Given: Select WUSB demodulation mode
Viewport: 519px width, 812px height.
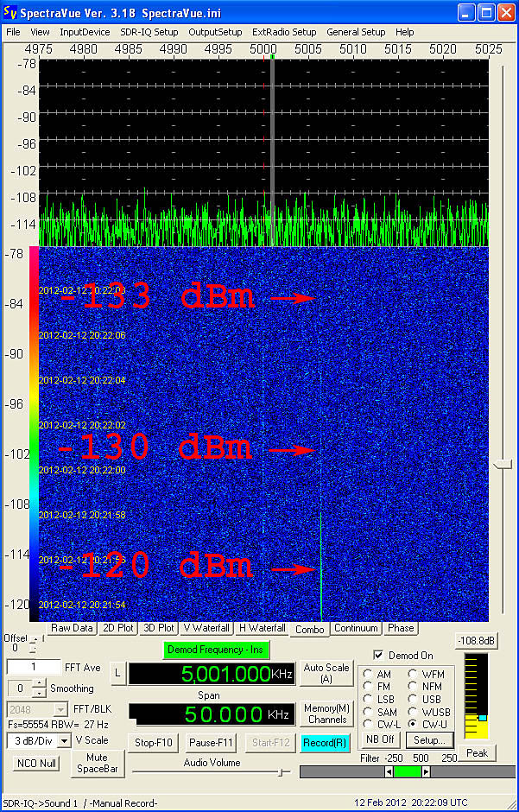Looking at the screenshot, I should (413, 712).
